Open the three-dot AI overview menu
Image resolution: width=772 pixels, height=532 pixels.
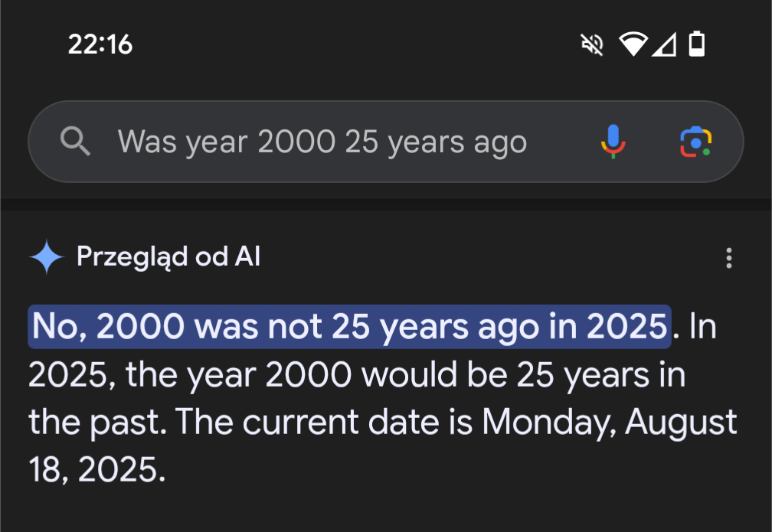click(x=728, y=258)
